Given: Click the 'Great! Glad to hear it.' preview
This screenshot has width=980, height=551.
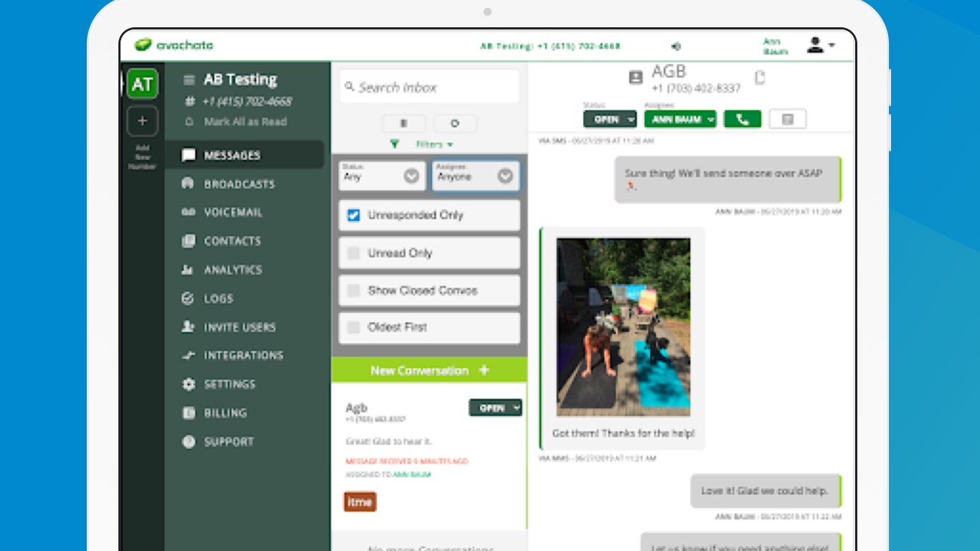Looking at the screenshot, I should tap(389, 441).
